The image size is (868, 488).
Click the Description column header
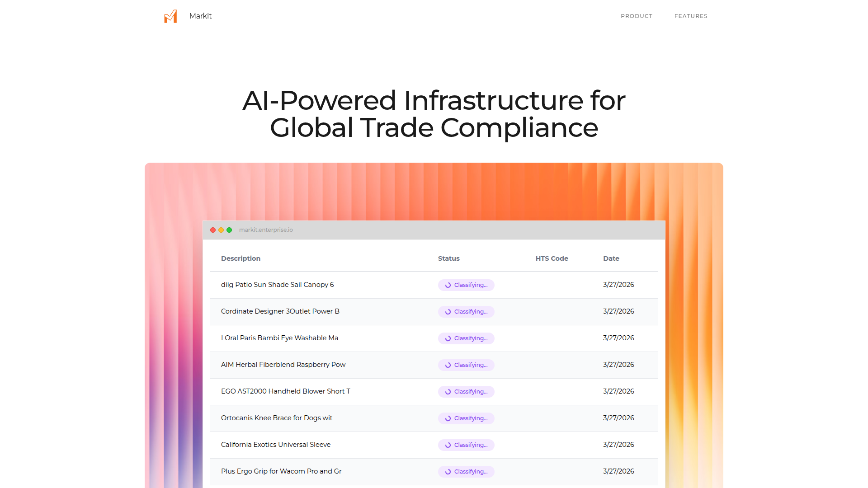[241, 258]
